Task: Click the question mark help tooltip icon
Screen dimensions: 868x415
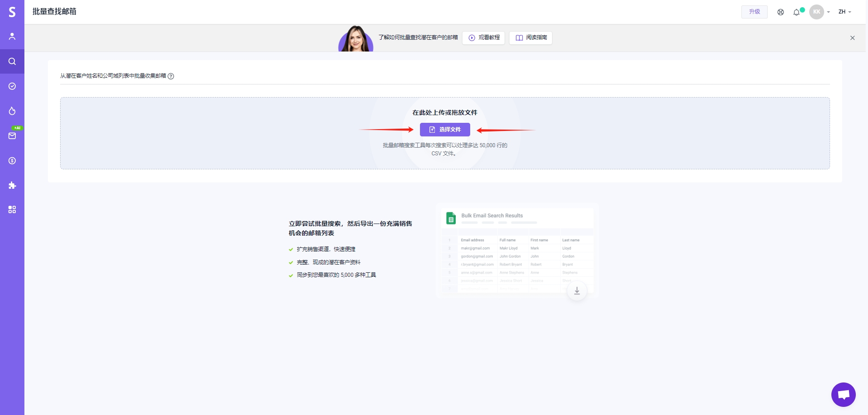Action: point(171,76)
